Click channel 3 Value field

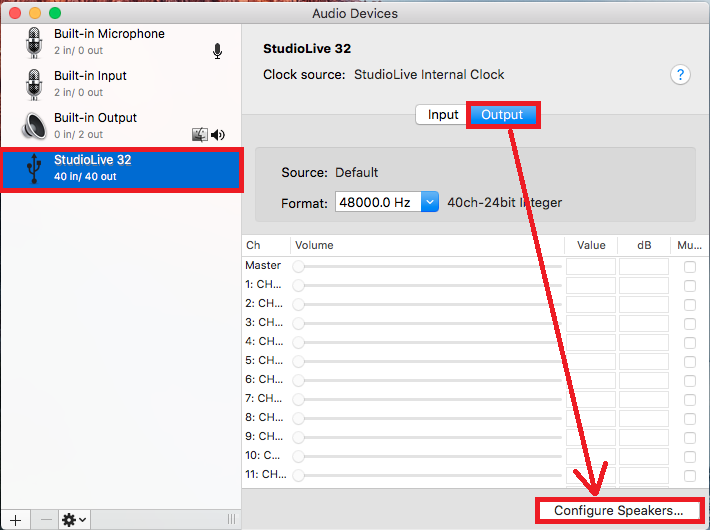tap(590, 323)
